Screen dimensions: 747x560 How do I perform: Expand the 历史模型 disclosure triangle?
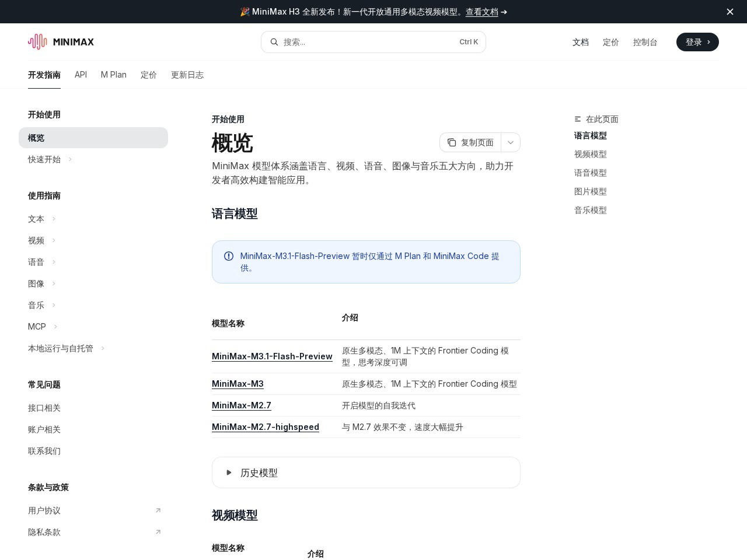229,473
